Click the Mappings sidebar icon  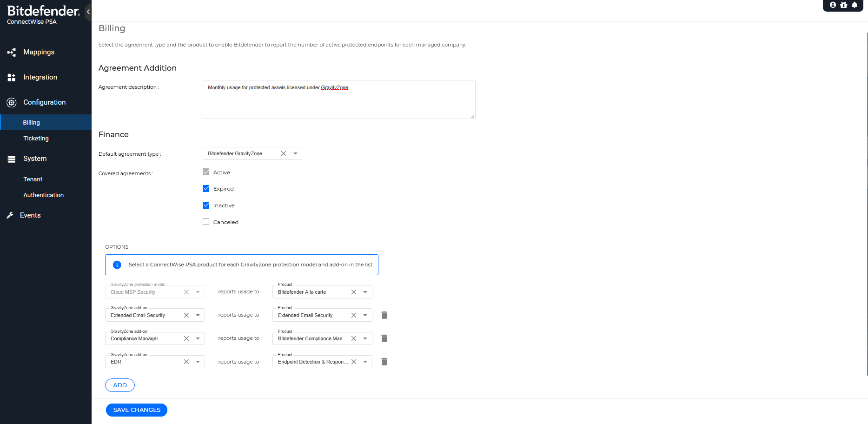tap(12, 52)
